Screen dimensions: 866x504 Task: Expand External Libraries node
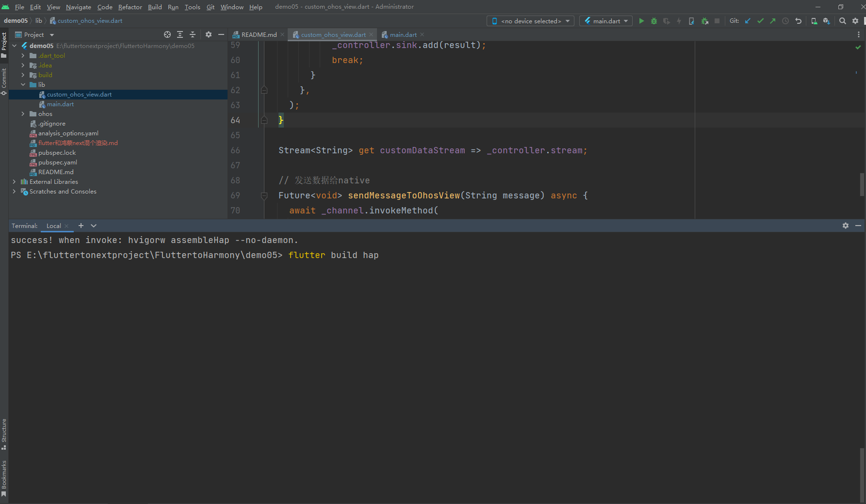[x=15, y=181]
